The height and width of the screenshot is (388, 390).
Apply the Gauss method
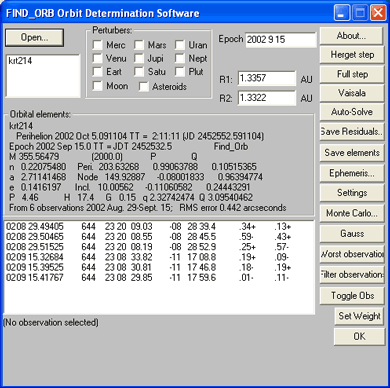coord(352,234)
